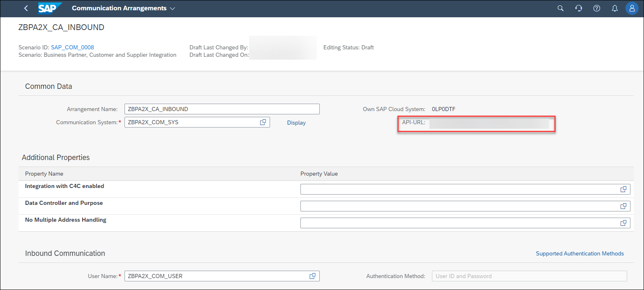
Task: Open the headset support icon
Action: tap(579, 8)
